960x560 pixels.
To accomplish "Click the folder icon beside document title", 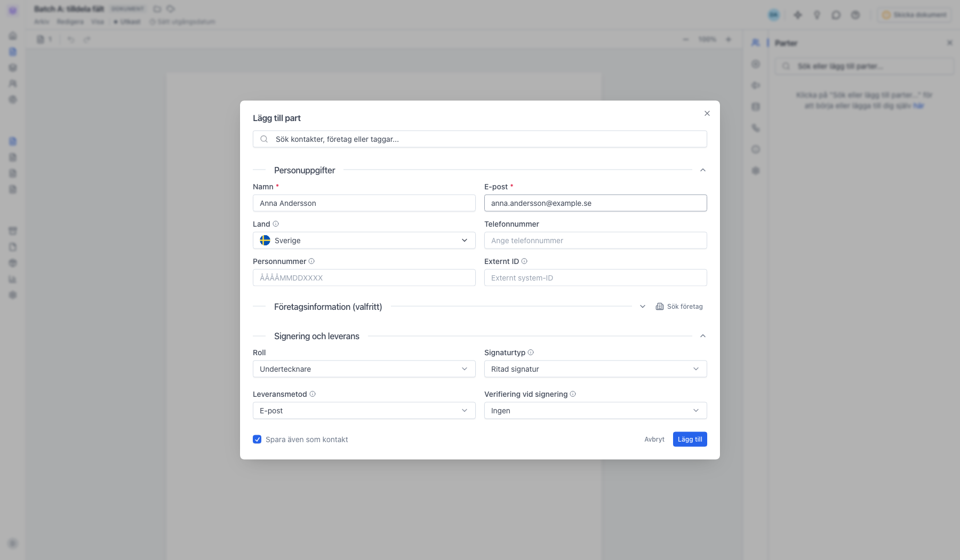I will pos(157,9).
